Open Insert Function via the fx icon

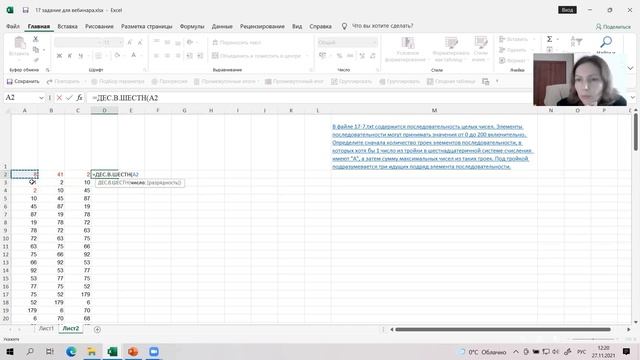click(x=79, y=98)
